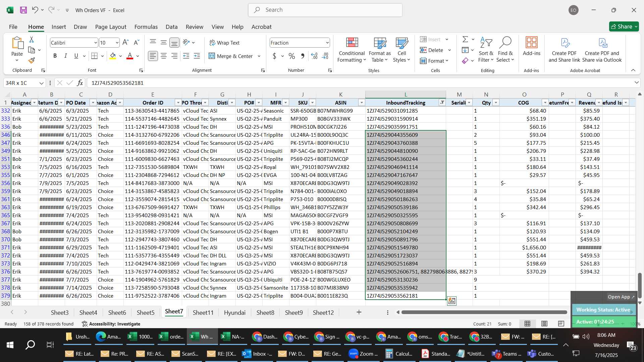Open Sort & Filter icon

click(x=486, y=50)
